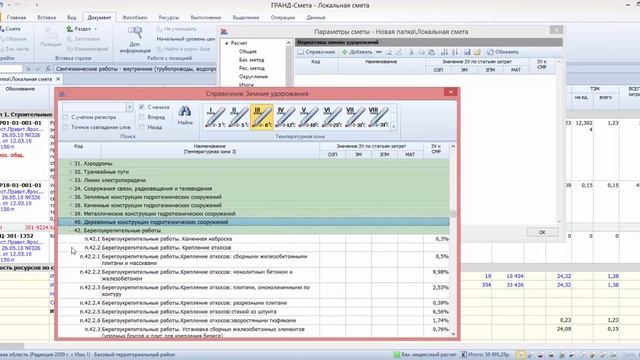Viewport: 640px width, 360px height.
Task: Click the Смета icon in the ribbon
Action: tap(2, 29)
